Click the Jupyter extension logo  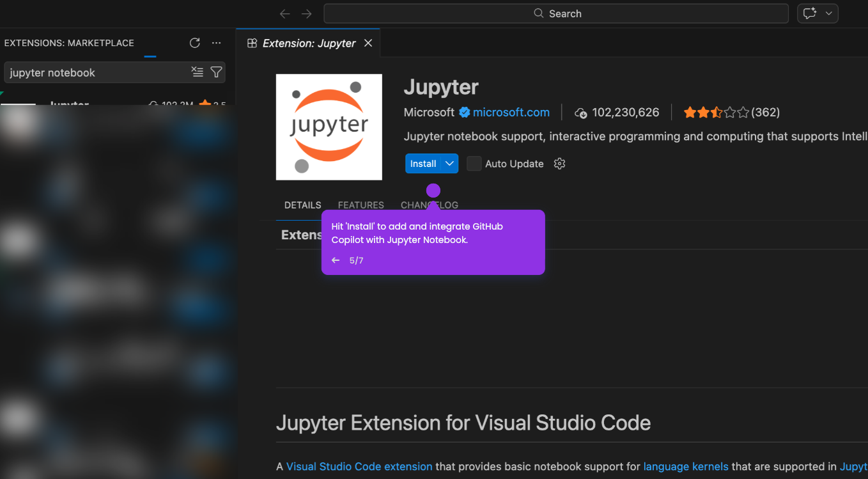click(x=329, y=127)
